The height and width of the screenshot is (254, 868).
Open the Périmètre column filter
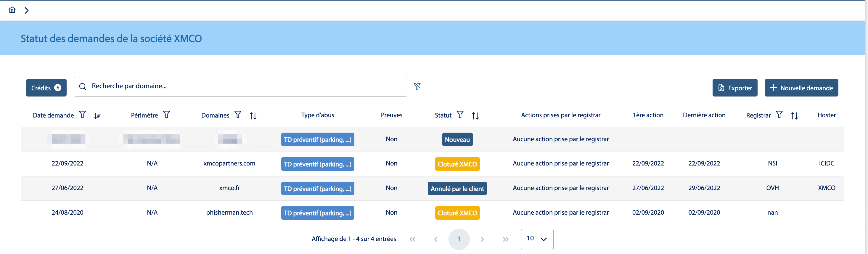tap(166, 115)
